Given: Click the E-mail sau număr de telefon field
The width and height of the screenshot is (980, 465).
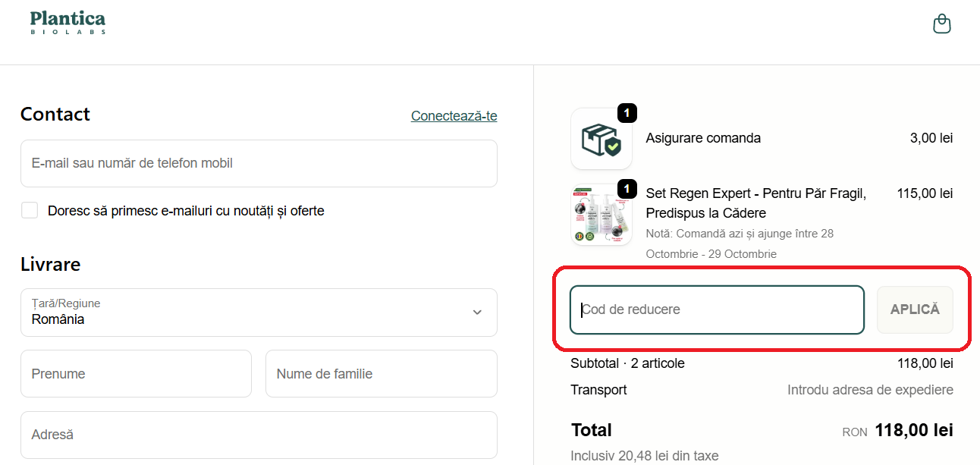Looking at the screenshot, I should 259,163.
